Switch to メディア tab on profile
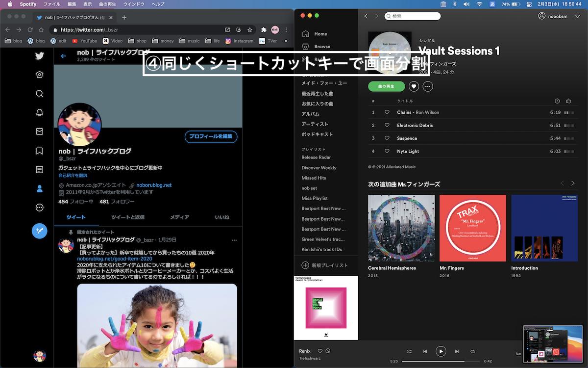Screen dimensions: 588x368 pyautogui.click(x=179, y=217)
